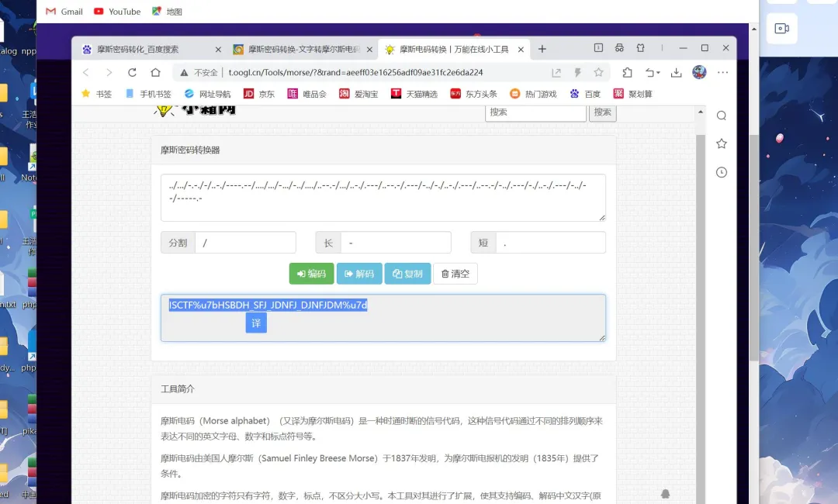The image size is (838, 504).
Task: Open the 网址导航 bookmark
Action: click(x=207, y=94)
